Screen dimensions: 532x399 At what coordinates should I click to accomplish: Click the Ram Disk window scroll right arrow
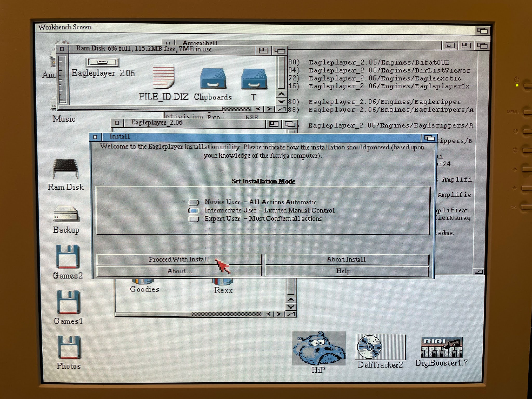coord(269,109)
